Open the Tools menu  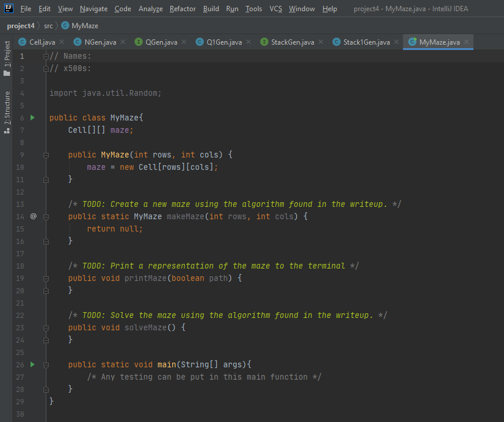coord(254,9)
